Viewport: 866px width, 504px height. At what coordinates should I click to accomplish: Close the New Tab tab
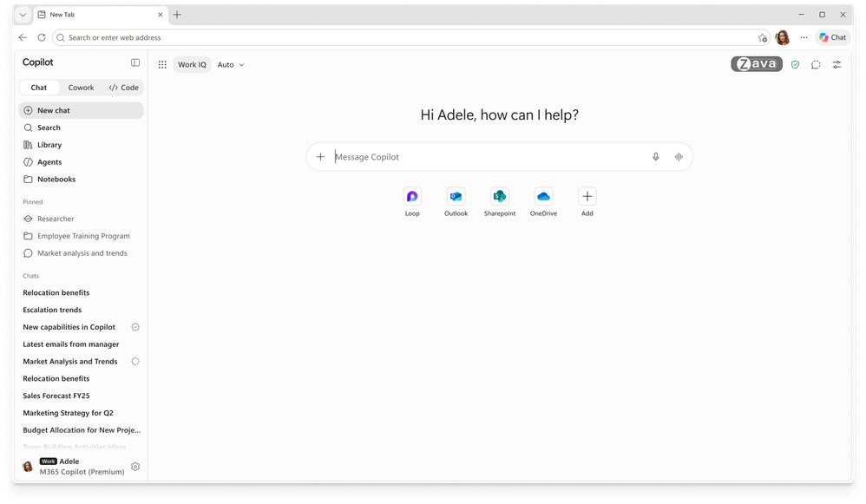click(x=161, y=15)
